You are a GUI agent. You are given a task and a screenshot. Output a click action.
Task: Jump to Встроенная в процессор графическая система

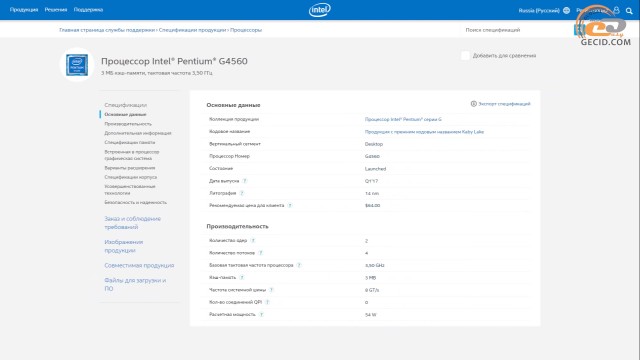(131, 155)
